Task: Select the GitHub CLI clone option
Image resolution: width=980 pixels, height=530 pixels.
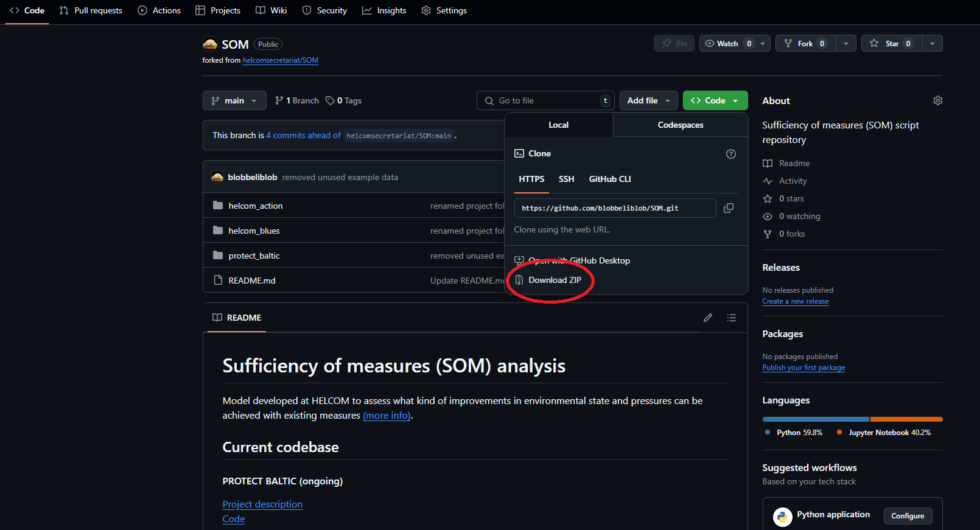Action: click(610, 179)
